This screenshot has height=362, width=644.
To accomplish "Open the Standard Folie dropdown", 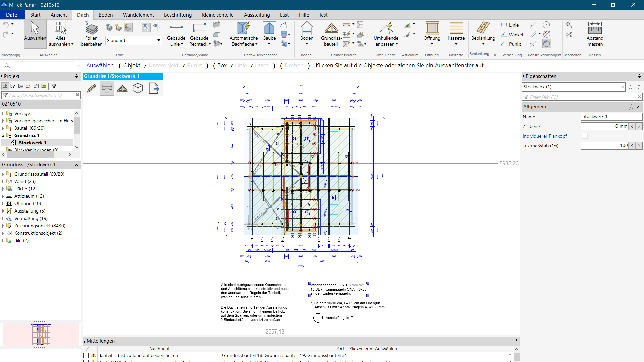I will [x=159, y=40].
